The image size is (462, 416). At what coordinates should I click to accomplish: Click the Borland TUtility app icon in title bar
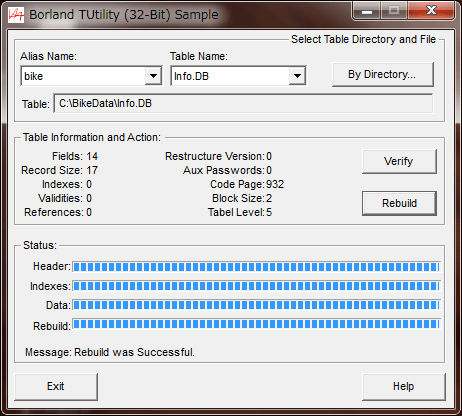tap(16, 14)
